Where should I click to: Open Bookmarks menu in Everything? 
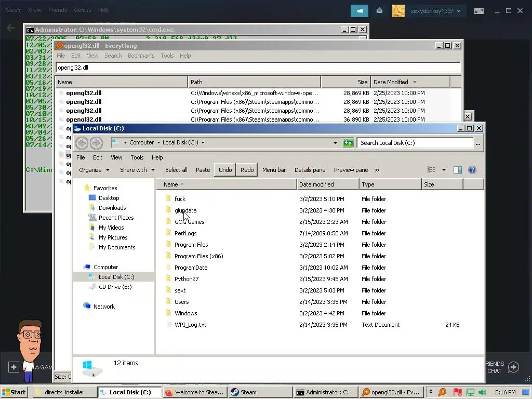click(141, 56)
